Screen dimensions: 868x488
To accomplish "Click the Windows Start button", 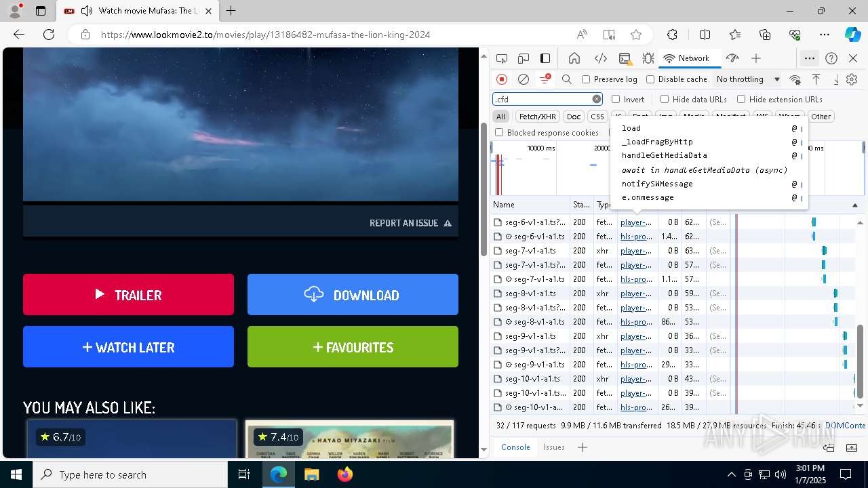I will click(16, 474).
